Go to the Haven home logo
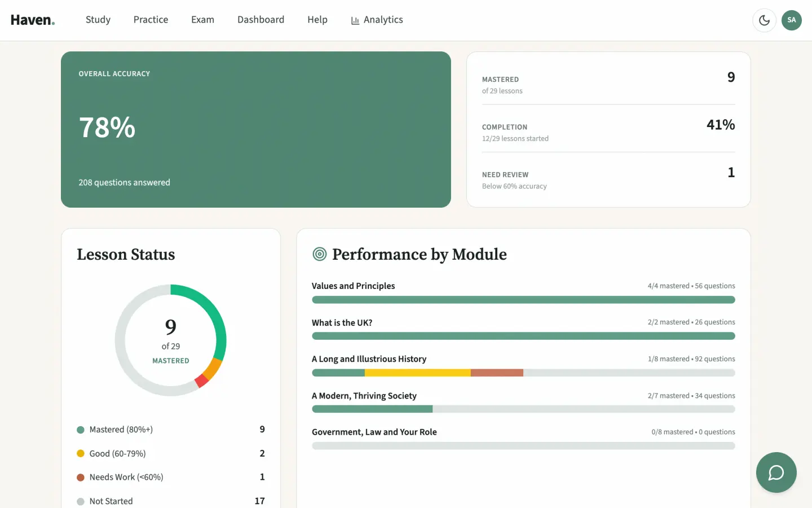This screenshot has width=812, height=508. 33,20
